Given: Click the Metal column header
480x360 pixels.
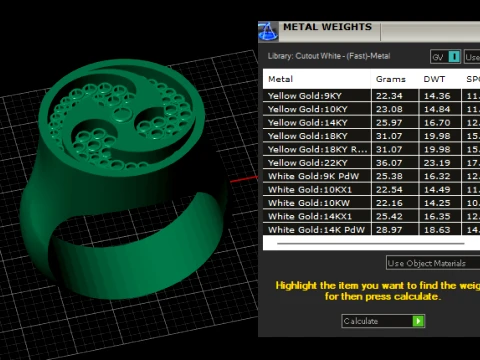Looking at the screenshot, I should click(x=317, y=79).
